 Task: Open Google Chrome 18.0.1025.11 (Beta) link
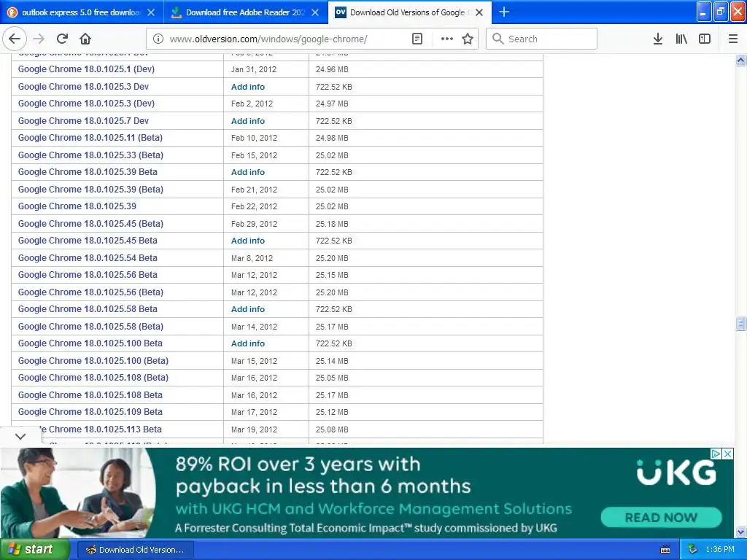tap(90, 138)
